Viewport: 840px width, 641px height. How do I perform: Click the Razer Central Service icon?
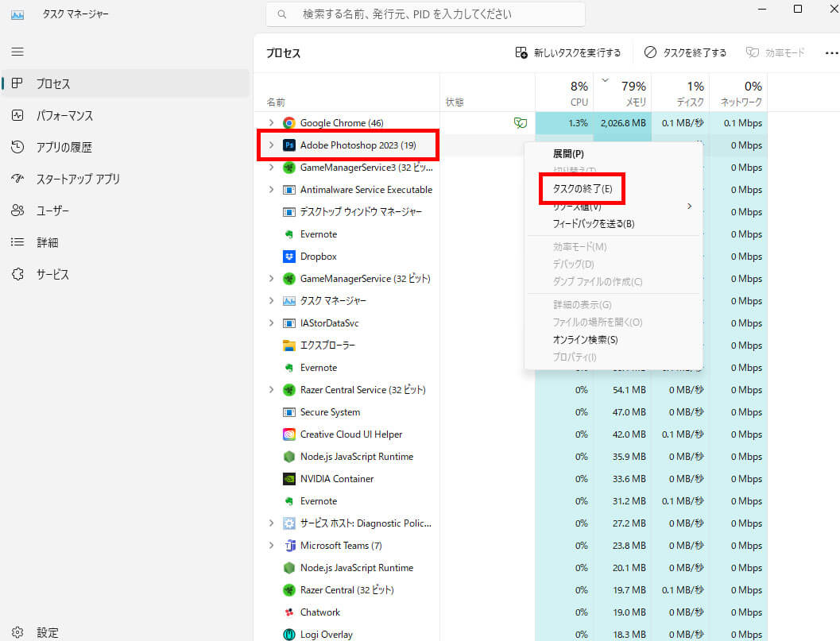(x=288, y=390)
